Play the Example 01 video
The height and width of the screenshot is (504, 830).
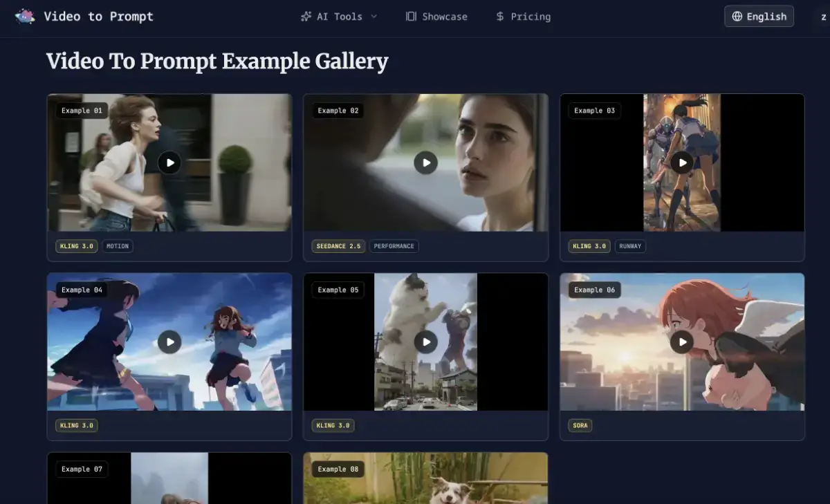169,162
